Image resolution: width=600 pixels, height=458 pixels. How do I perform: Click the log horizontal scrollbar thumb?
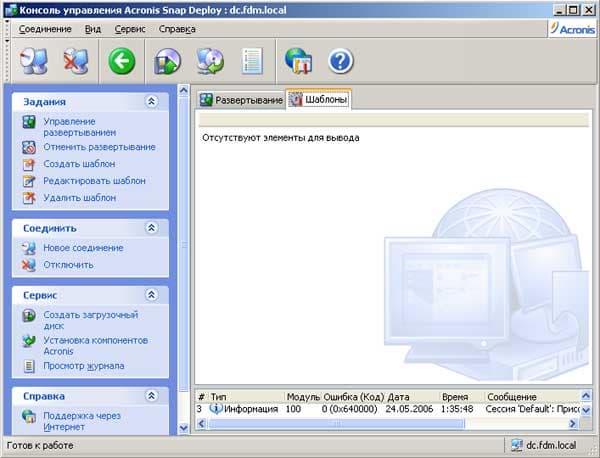(x=336, y=424)
